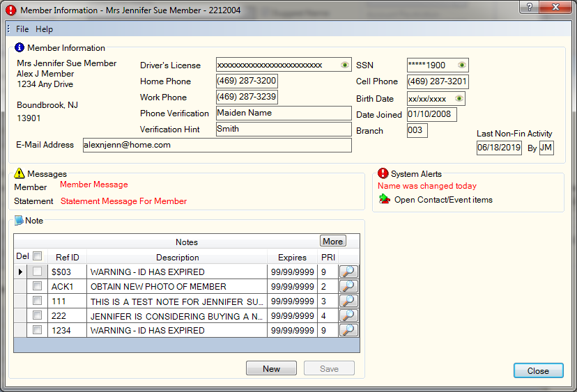Viewport: 577px width, 392px height.
Task: Mark note 222 for deletion
Action: pos(37,315)
